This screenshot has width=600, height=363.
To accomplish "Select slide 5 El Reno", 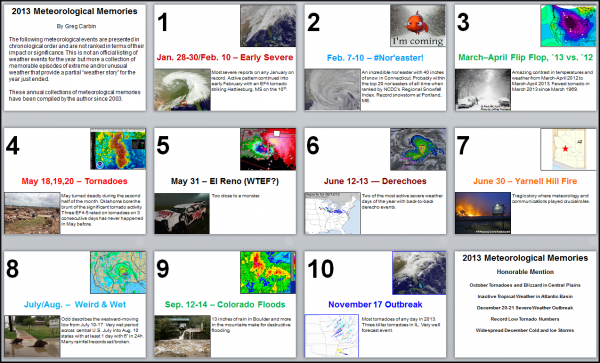I will pos(225,181).
